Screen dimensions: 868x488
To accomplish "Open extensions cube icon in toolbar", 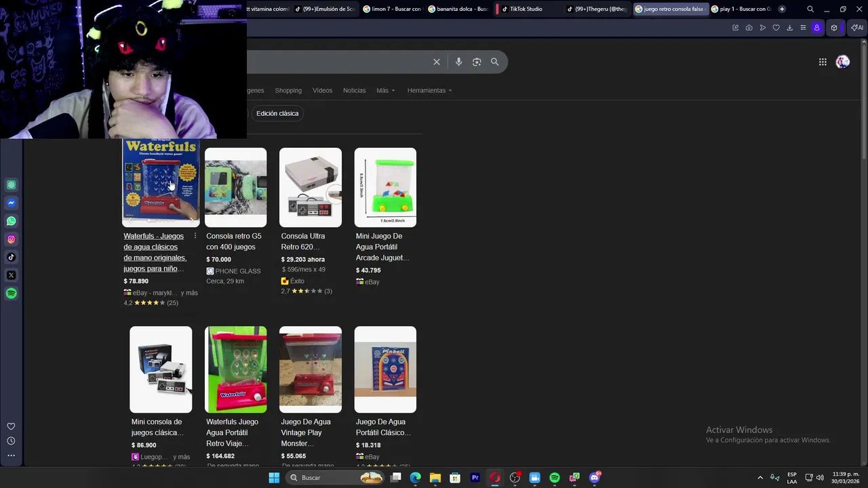I will point(834,28).
